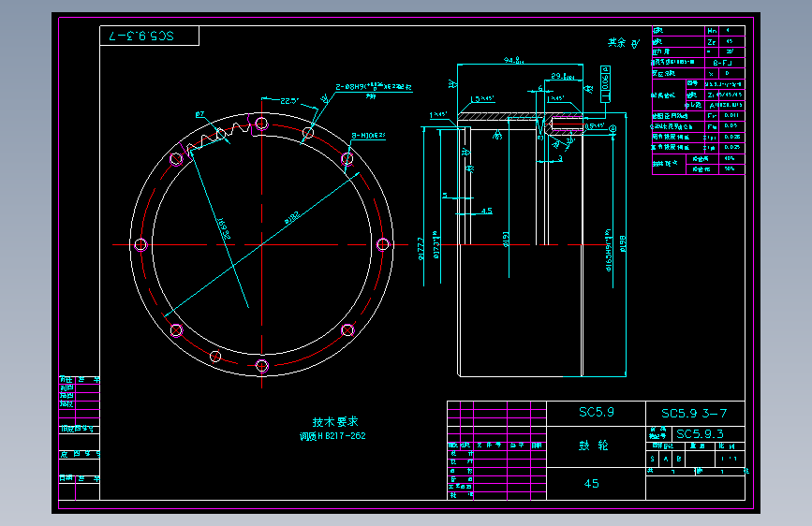Select the '0.5×45°' chamfer callout

tap(595, 125)
